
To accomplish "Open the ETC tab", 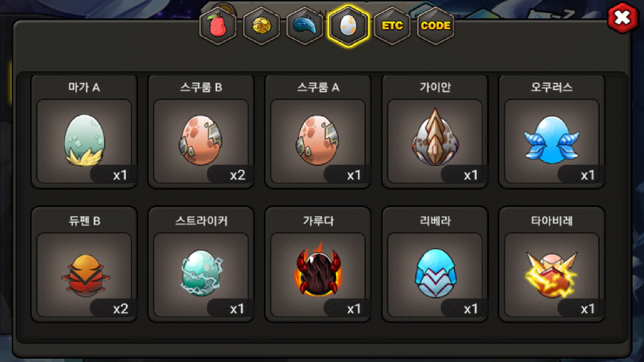I will [392, 26].
